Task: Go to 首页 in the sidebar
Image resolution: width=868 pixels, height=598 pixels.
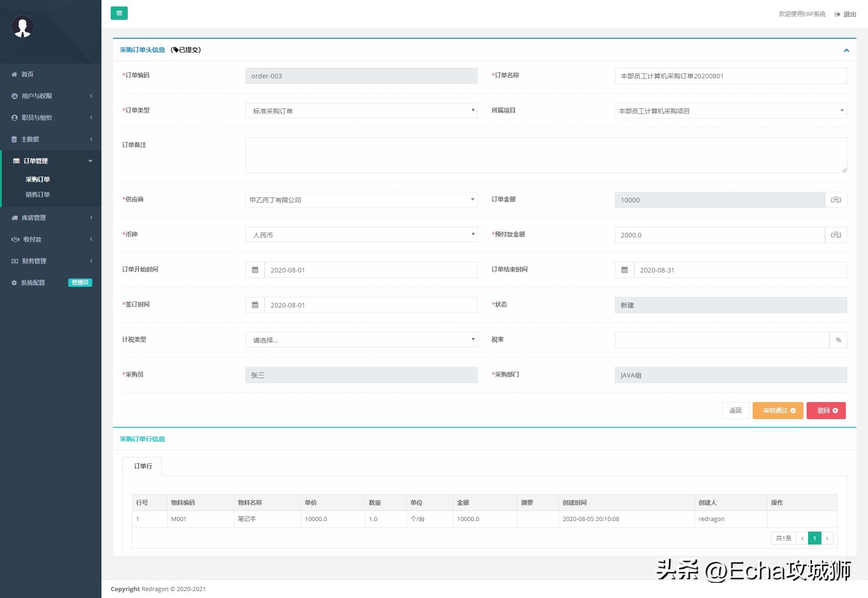Action: click(x=51, y=74)
